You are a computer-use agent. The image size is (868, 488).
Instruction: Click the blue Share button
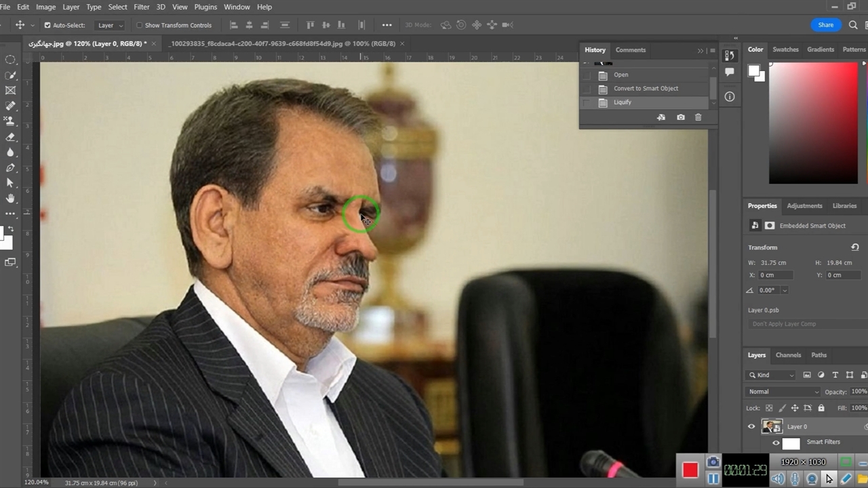tap(825, 25)
